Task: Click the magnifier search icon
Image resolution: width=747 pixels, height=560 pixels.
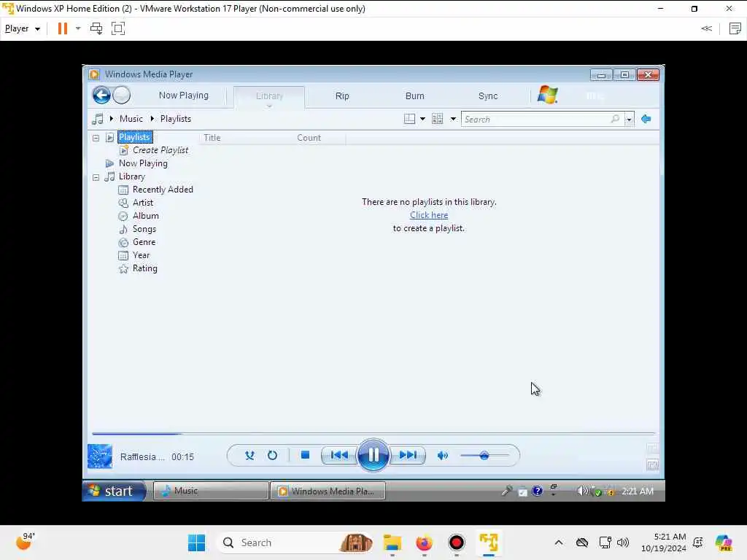Action: (615, 119)
